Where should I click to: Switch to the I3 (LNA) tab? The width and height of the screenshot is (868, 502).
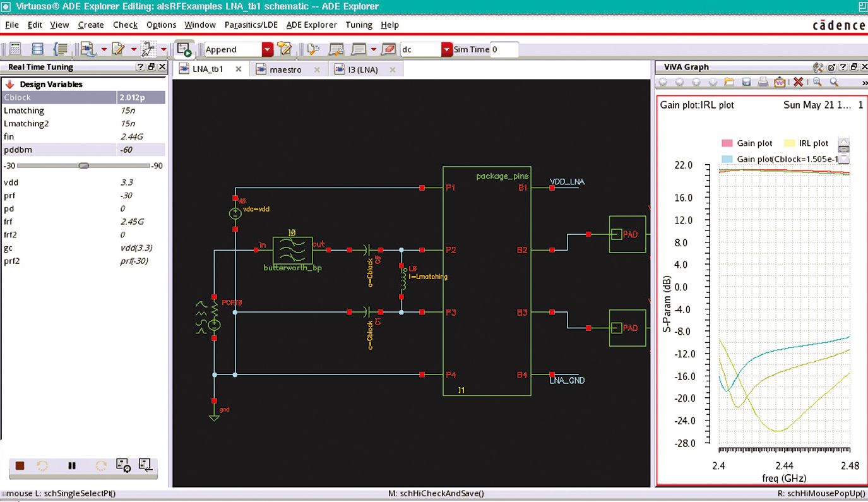362,69
